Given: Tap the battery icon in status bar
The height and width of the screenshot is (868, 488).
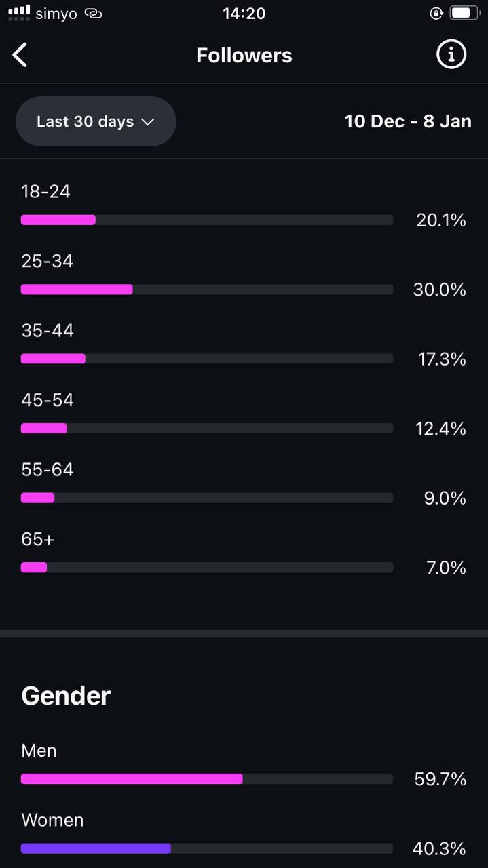Looking at the screenshot, I should 465,13.
